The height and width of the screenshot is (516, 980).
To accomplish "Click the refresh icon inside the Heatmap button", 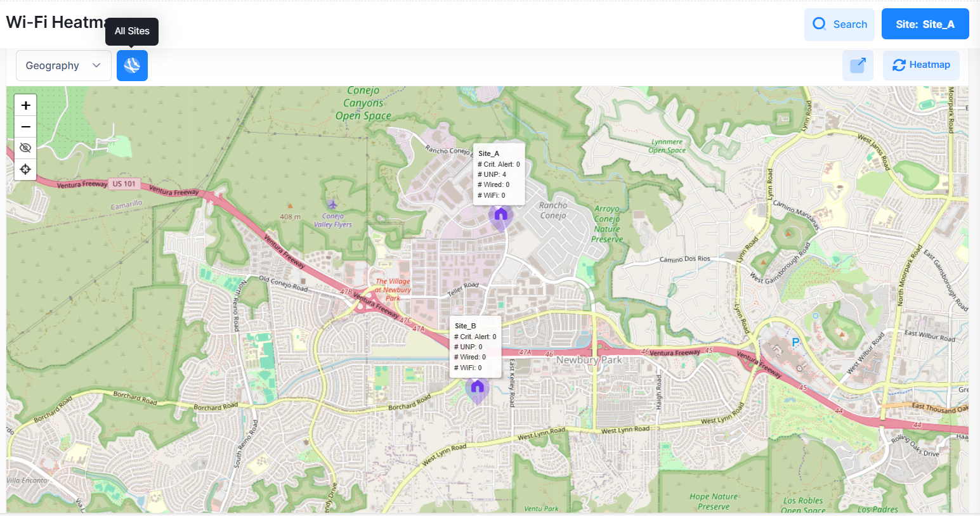I will 899,65.
